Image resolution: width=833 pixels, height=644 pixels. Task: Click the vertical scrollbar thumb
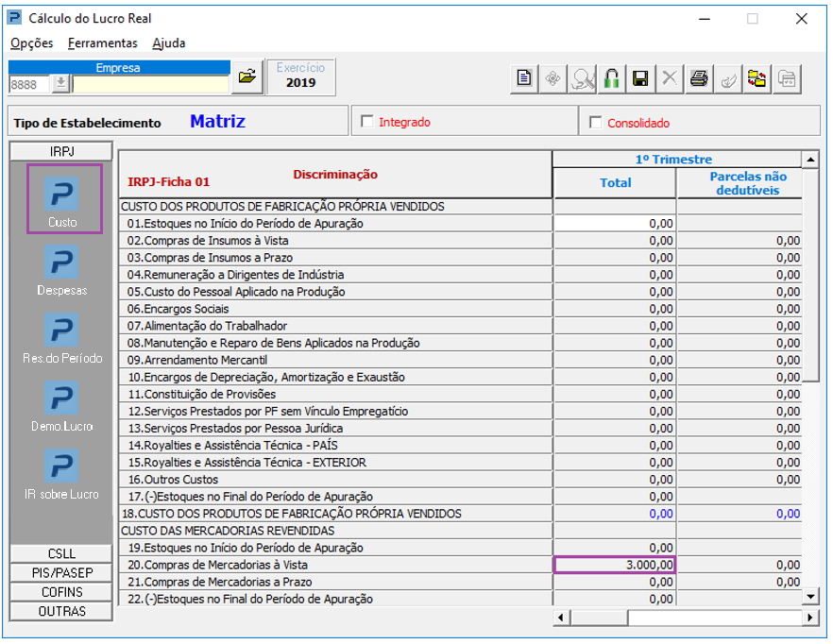(x=810, y=275)
